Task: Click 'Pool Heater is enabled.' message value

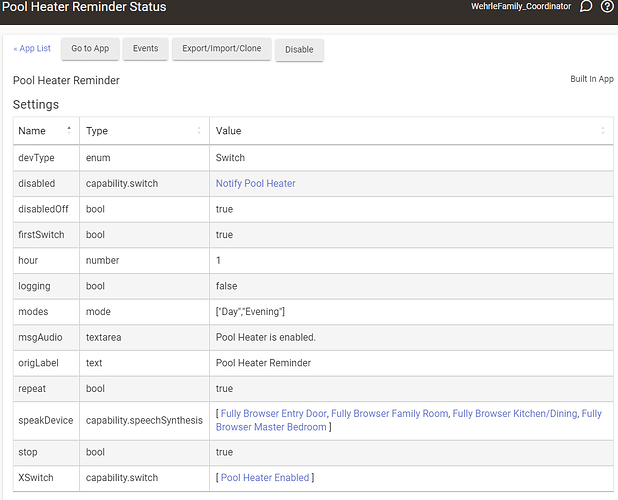Action: [266, 337]
